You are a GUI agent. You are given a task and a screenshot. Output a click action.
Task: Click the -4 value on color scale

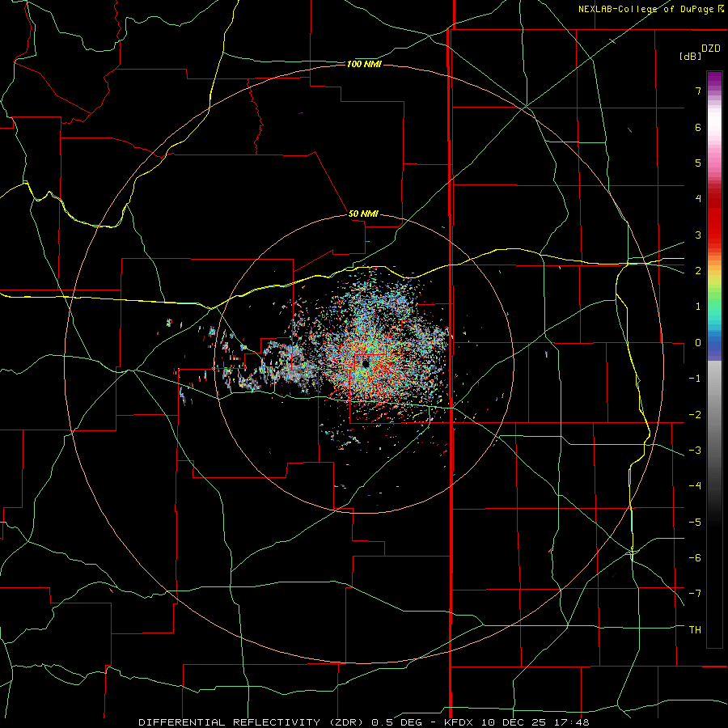(x=695, y=486)
